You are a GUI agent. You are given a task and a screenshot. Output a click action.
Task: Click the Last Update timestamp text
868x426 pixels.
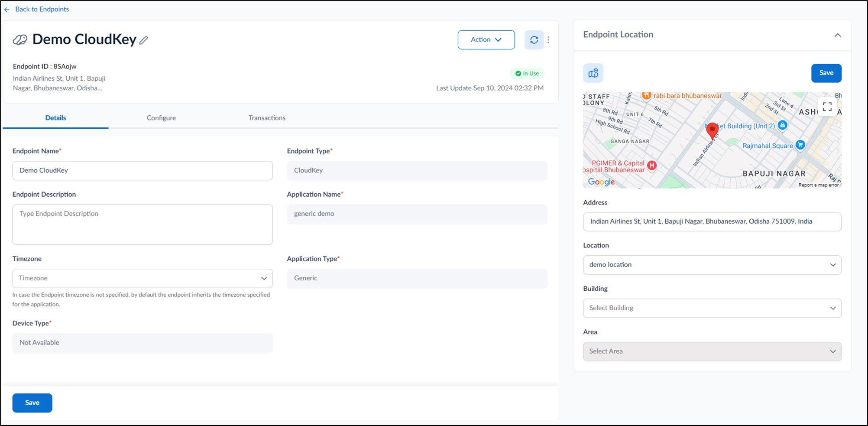[x=489, y=88]
